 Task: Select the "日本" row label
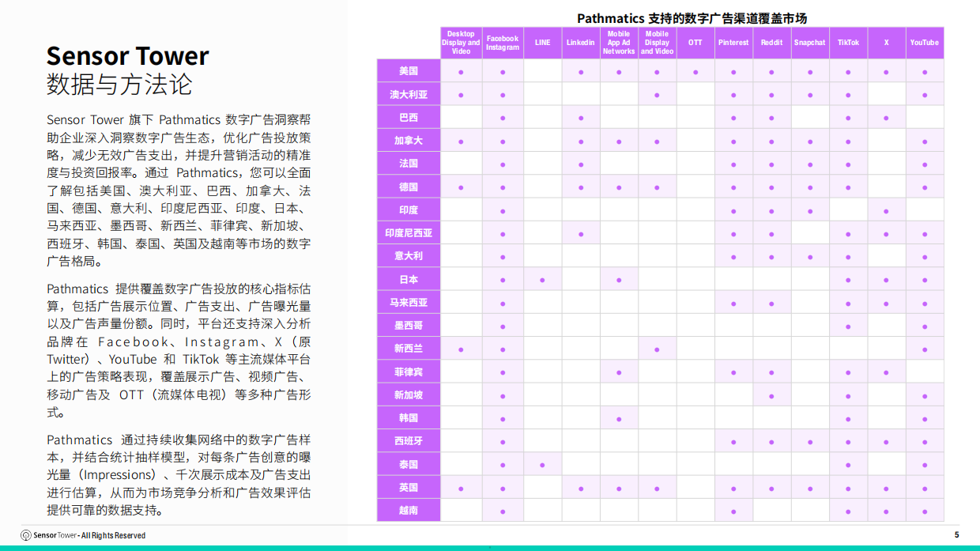409,279
